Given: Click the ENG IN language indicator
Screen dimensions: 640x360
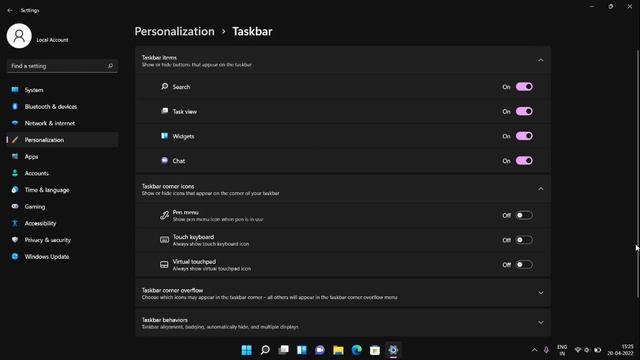Looking at the screenshot, I should tap(562, 350).
